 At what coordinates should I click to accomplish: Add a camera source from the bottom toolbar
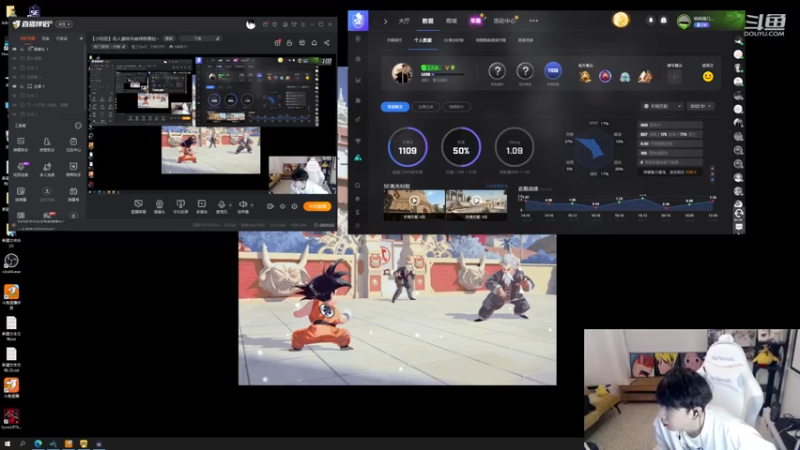pyautogui.click(x=159, y=206)
